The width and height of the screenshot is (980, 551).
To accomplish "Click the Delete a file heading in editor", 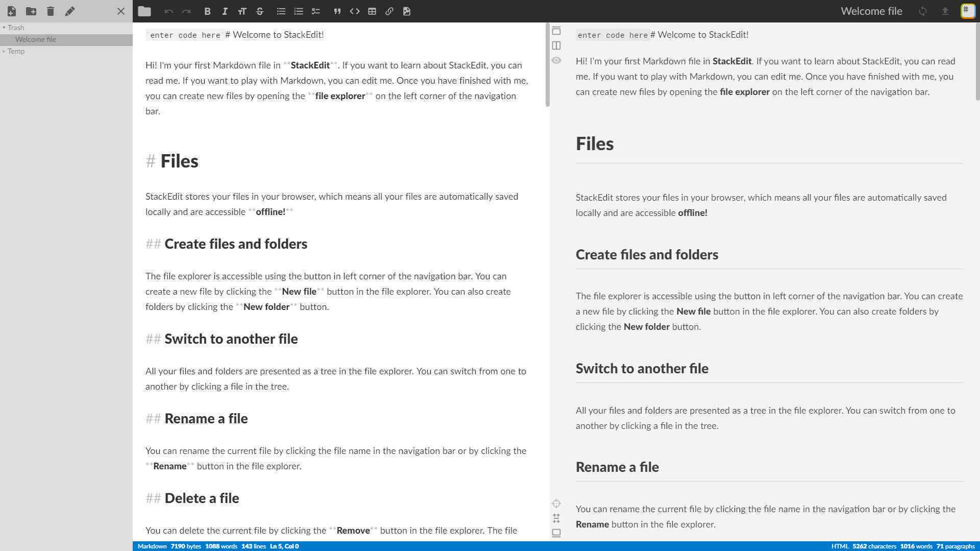I will coord(202,498).
